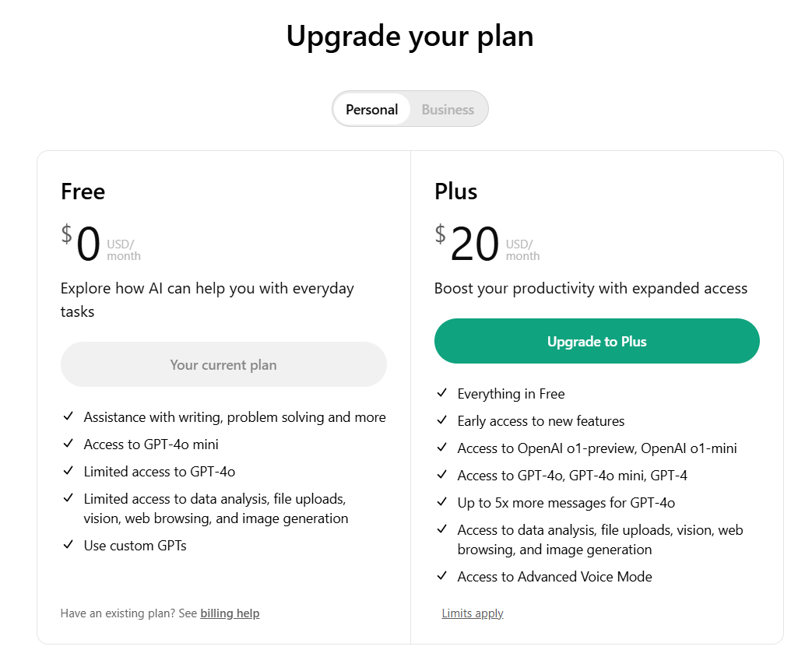812x650 pixels.
Task: Click checkmark next to Everything in Free
Action: point(442,393)
